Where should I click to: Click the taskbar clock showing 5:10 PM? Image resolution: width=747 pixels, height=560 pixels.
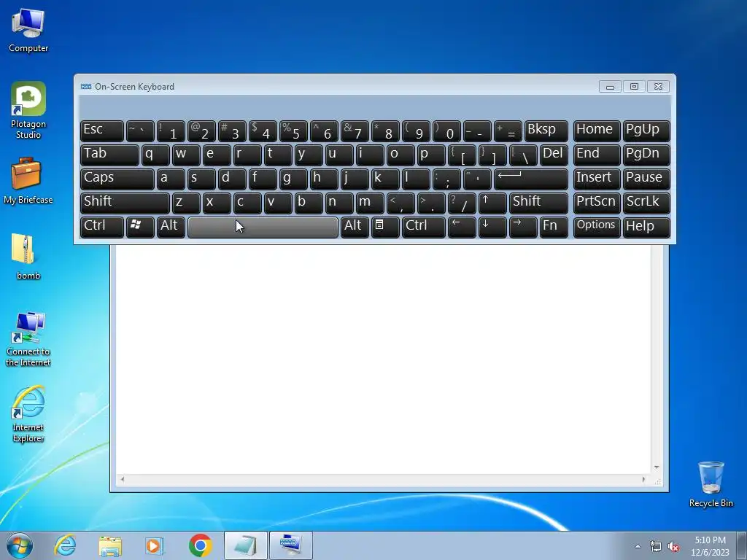click(710, 546)
